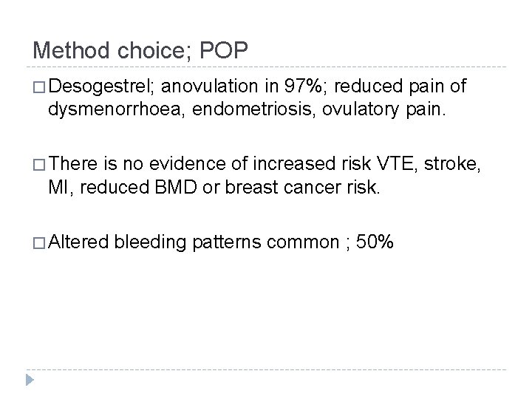
Task: Click the phrase 'ovulatory pain'
Action: pyautogui.click(x=382, y=110)
